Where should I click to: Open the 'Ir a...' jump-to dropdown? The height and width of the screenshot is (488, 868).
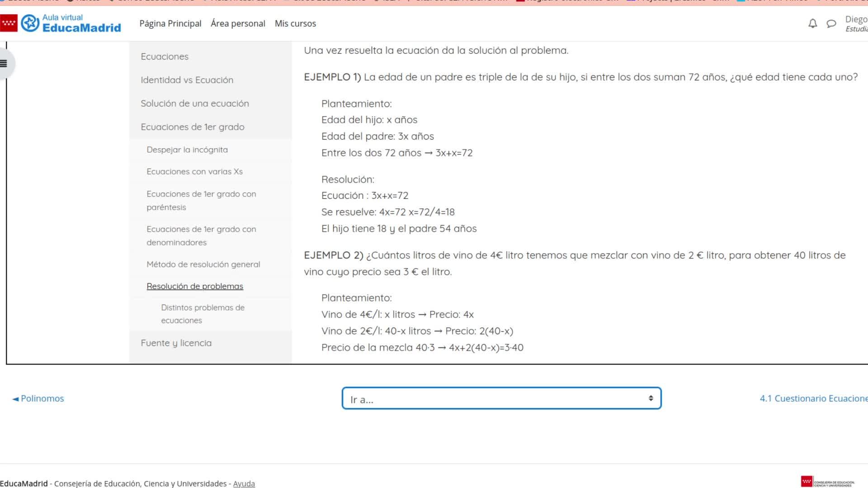point(501,399)
